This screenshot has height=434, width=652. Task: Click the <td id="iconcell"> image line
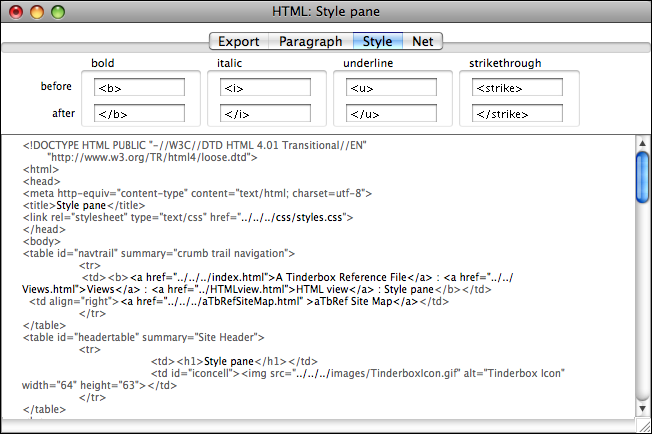pyautogui.click(x=358, y=373)
